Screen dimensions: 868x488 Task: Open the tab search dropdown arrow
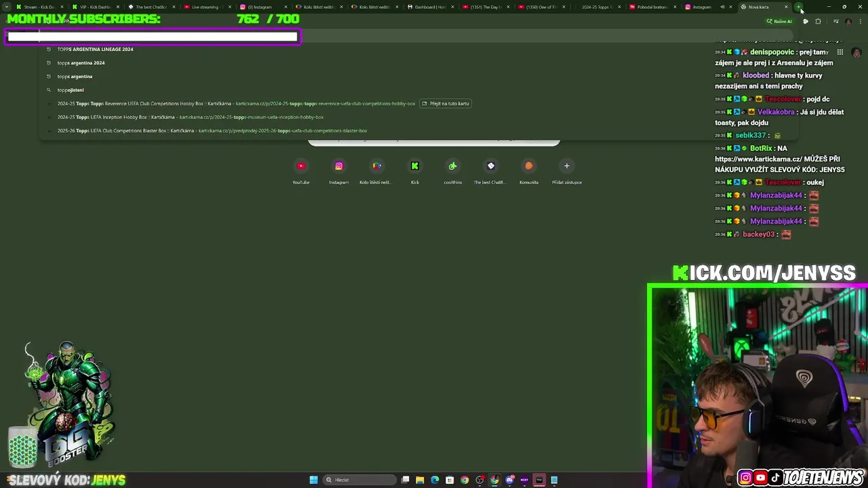pyautogui.click(x=7, y=7)
